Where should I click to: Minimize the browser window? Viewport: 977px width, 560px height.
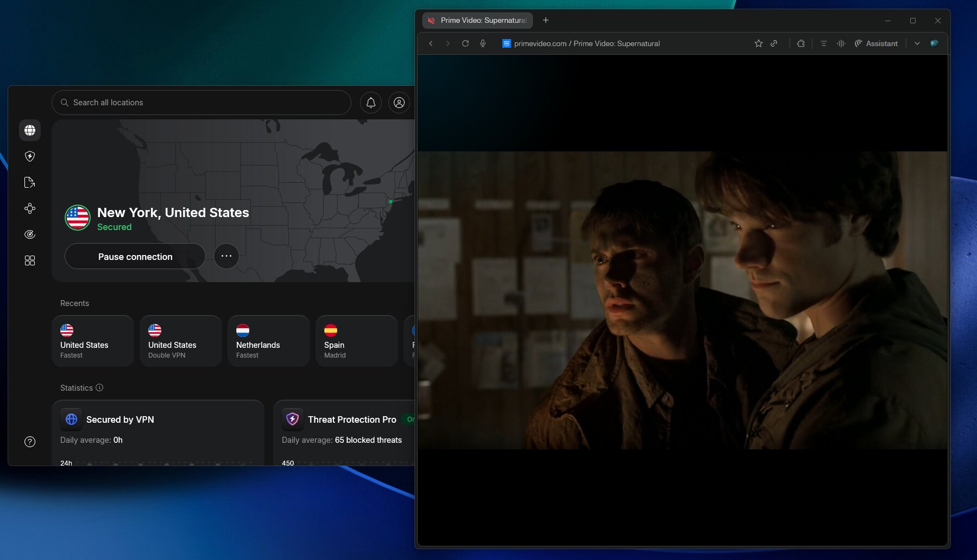888,21
